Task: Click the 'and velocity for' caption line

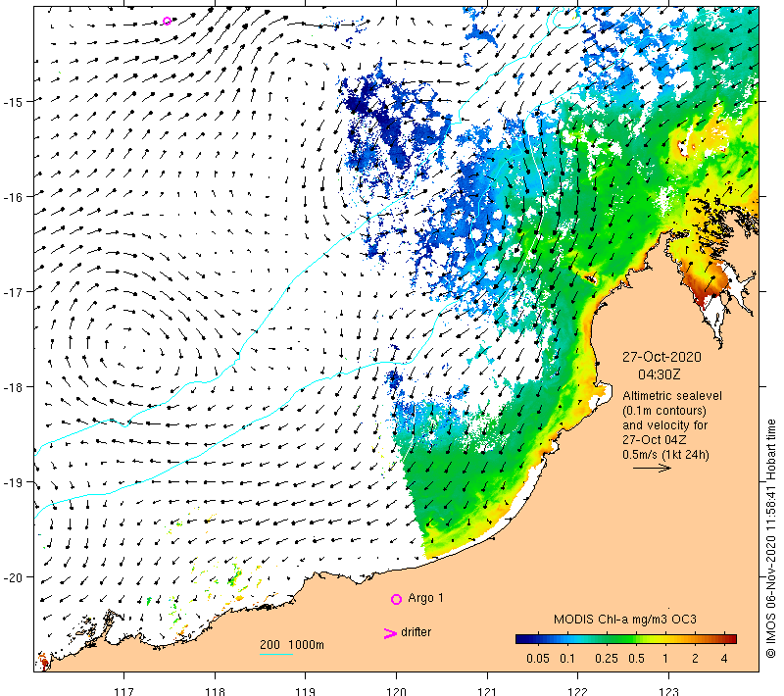Action: [x=665, y=425]
